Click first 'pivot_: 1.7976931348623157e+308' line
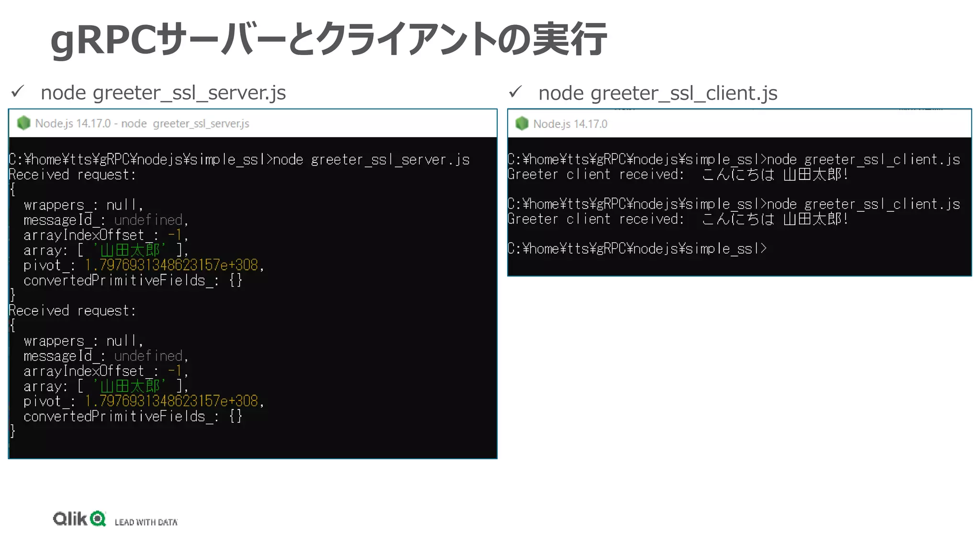Screen dimensions: 980x551 (144, 265)
